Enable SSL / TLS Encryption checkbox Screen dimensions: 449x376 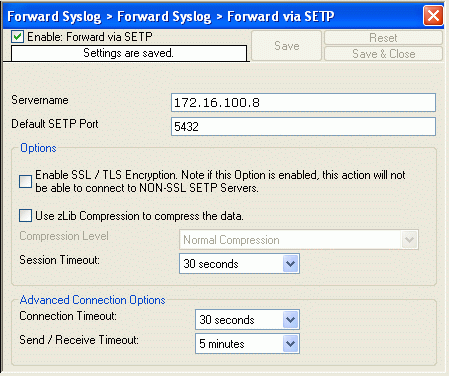point(25,182)
